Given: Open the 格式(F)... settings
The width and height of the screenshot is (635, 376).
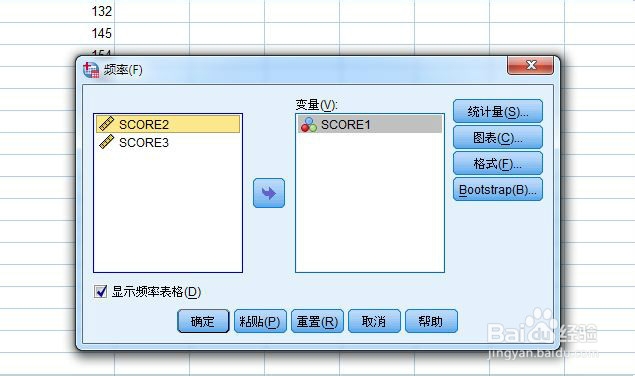Looking at the screenshot, I should 498,163.
